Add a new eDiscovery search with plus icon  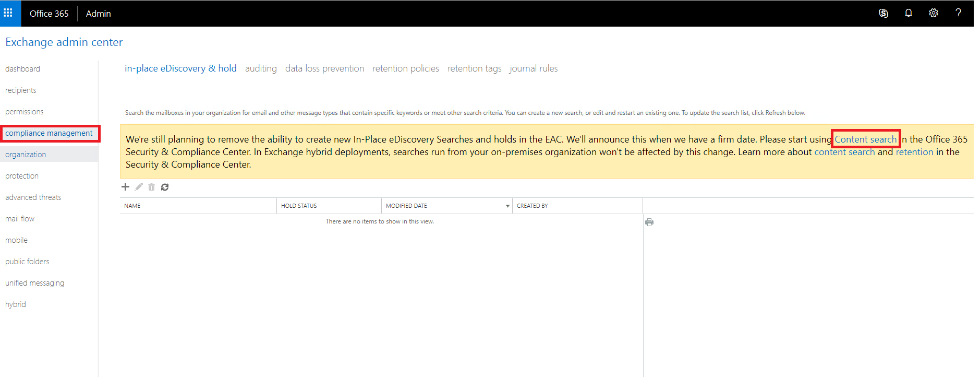click(125, 187)
